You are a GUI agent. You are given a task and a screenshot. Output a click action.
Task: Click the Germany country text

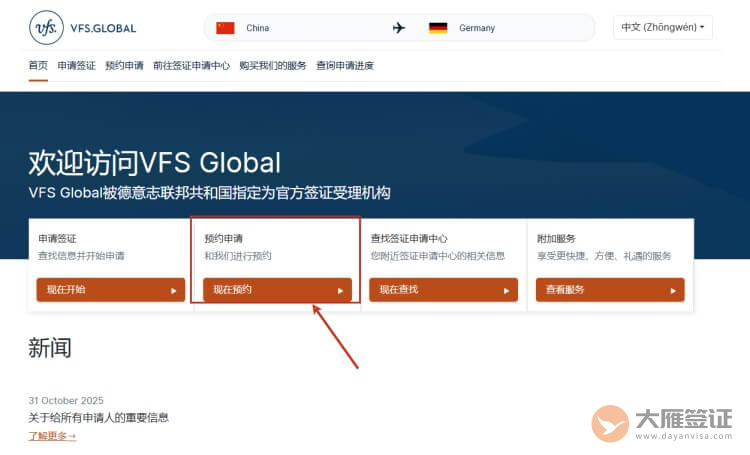coord(477,28)
